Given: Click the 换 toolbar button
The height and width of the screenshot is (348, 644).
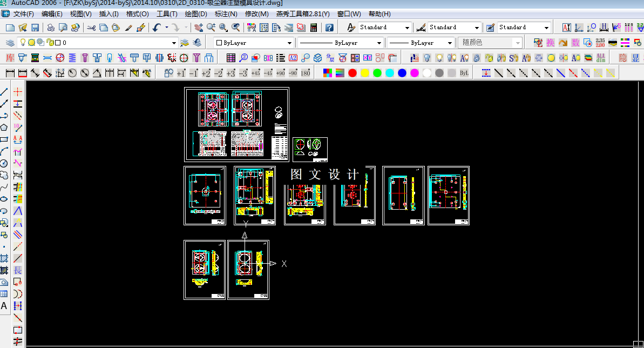Looking at the screenshot, I should 551,42.
